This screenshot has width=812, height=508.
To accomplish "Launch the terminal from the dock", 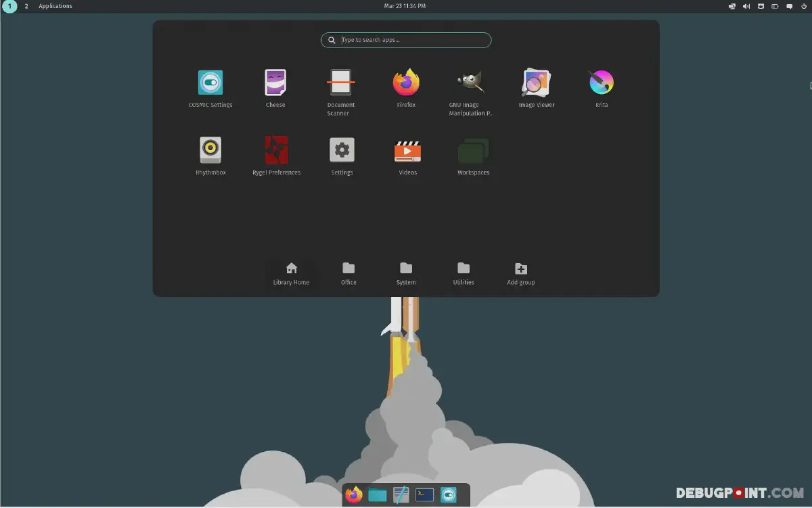I will coord(424,494).
